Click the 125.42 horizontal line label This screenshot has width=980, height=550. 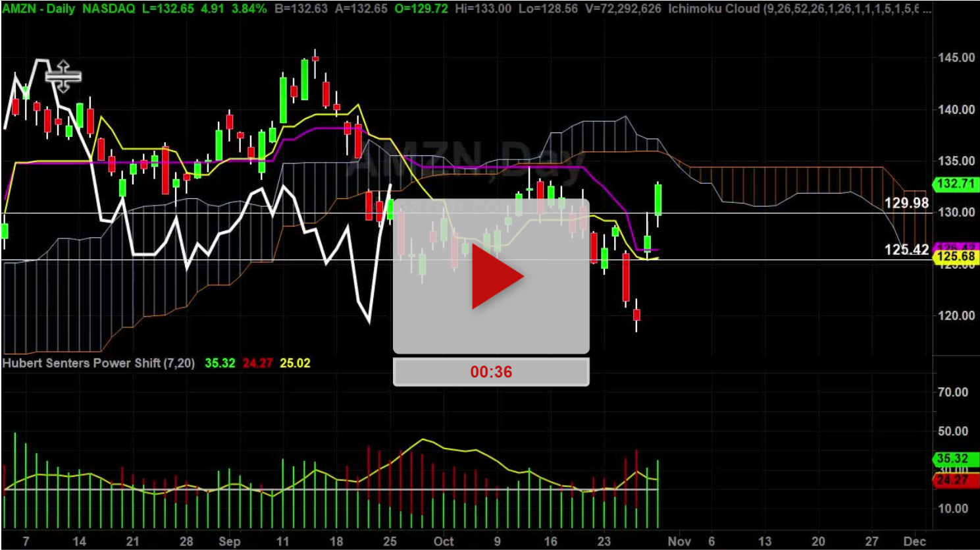(x=906, y=250)
